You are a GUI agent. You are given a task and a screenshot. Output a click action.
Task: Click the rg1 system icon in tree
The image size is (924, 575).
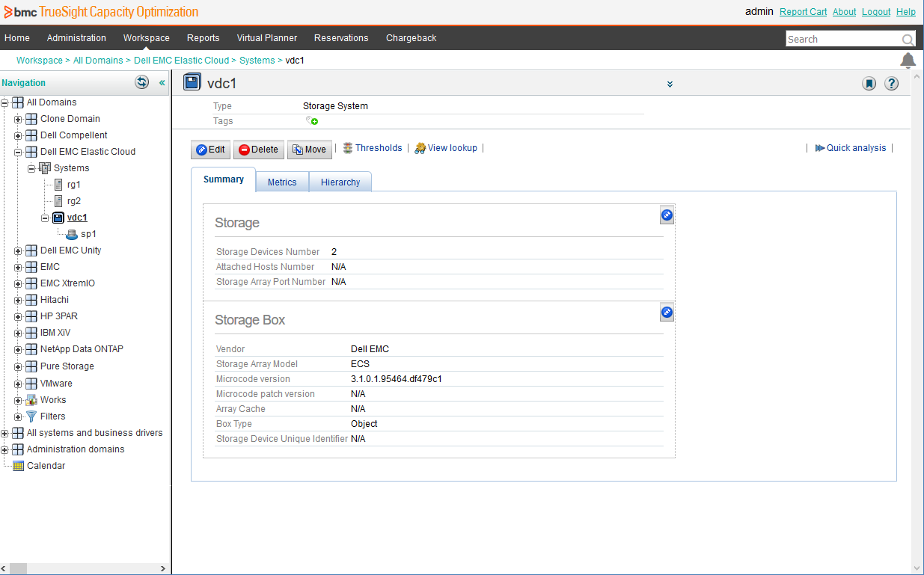(x=58, y=185)
